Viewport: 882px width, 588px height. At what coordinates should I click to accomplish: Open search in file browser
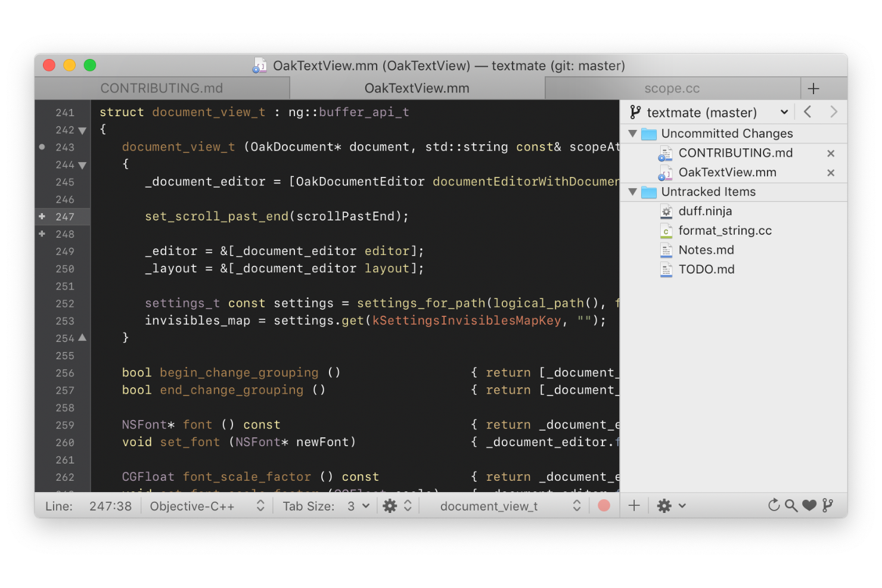click(791, 506)
